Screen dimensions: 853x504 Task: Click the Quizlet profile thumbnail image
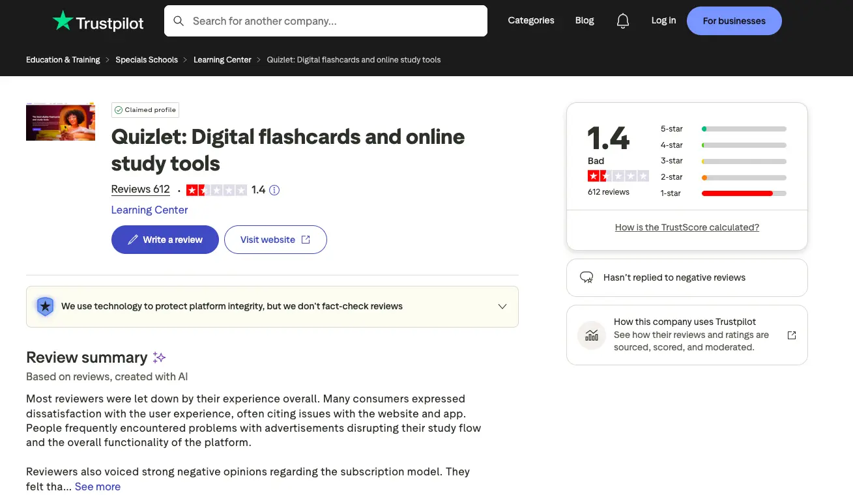click(60, 121)
